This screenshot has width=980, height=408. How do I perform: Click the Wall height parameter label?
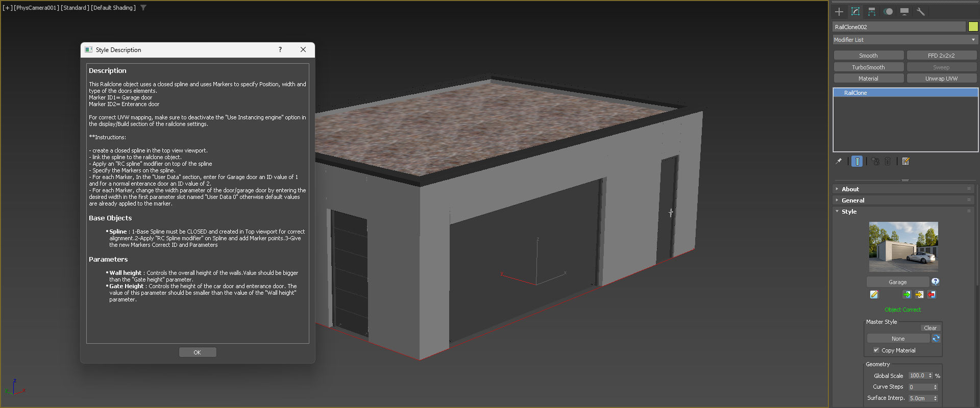click(125, 273)
